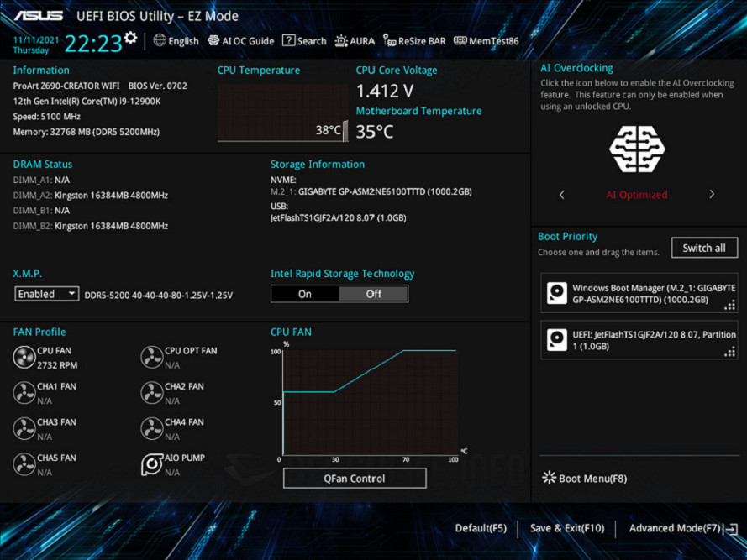Click the AI Optimized brain icon
Image resolution: width=747 pixels, height=560 pixels.
coord(636,149)
